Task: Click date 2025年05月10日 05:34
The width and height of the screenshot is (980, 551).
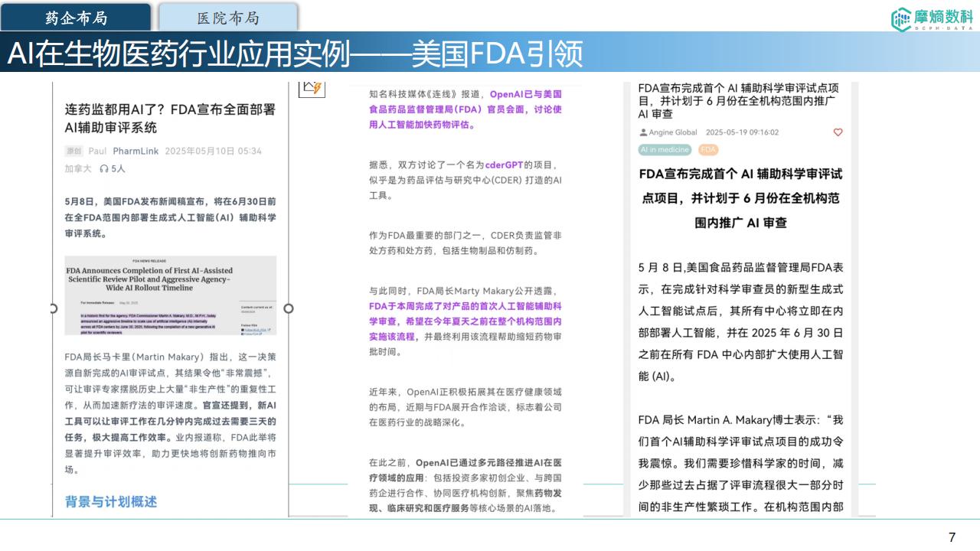Action: coord(213,151)
